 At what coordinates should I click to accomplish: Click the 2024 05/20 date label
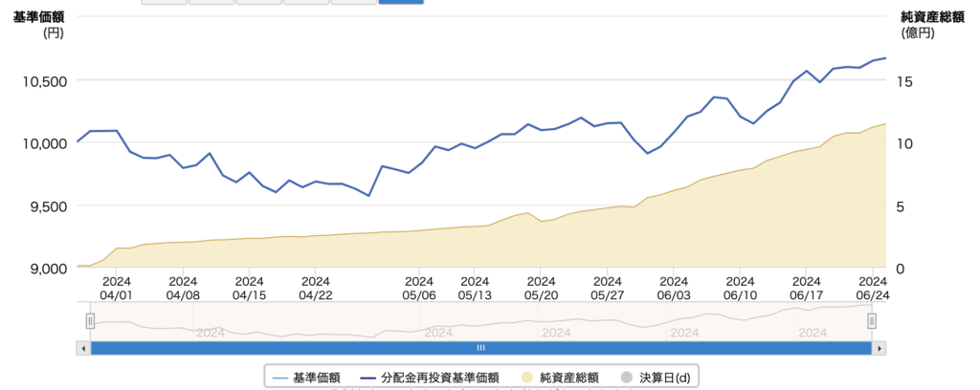541,288
